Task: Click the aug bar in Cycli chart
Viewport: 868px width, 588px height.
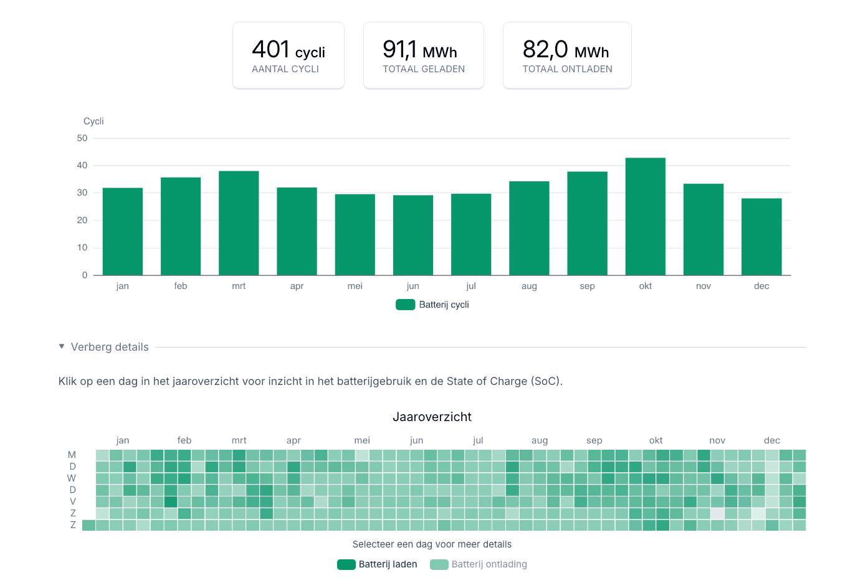Action: [x=529, y=228]
